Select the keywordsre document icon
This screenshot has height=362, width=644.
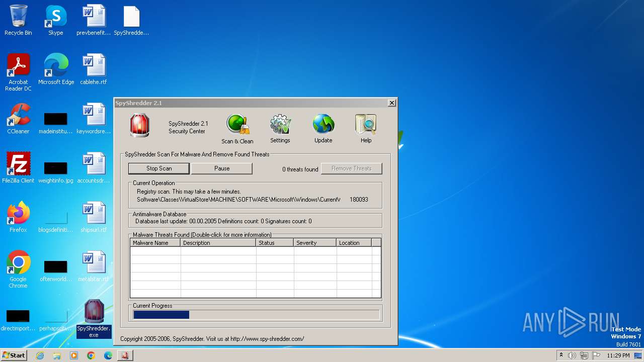(94, 119)
